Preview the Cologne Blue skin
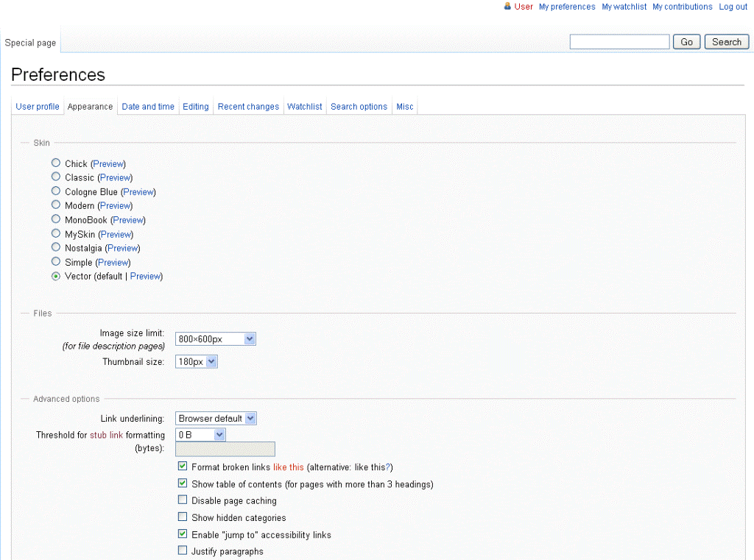The width and height of the screenshot is (754, 560). [x=138, y=192]
